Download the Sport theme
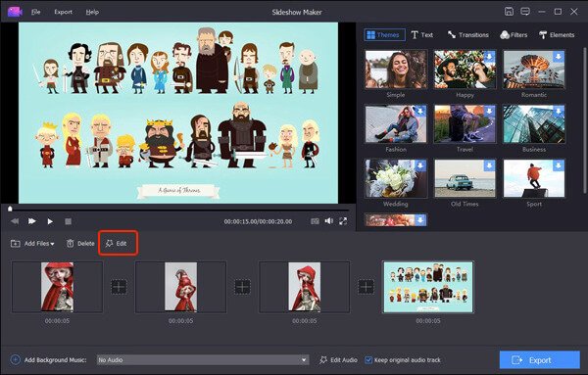Viewport: 588px width, 375px height. pyautogui.click(x=559, y=165)
